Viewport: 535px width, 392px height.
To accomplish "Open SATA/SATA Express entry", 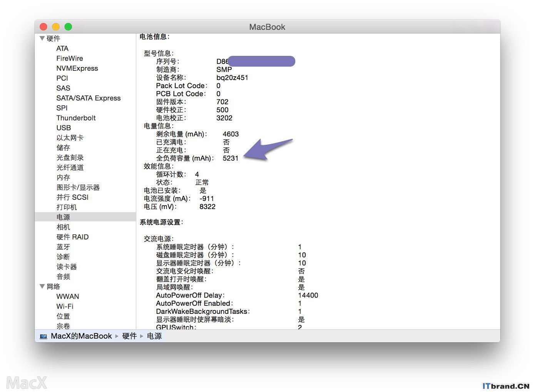I will tap(89, 98).
